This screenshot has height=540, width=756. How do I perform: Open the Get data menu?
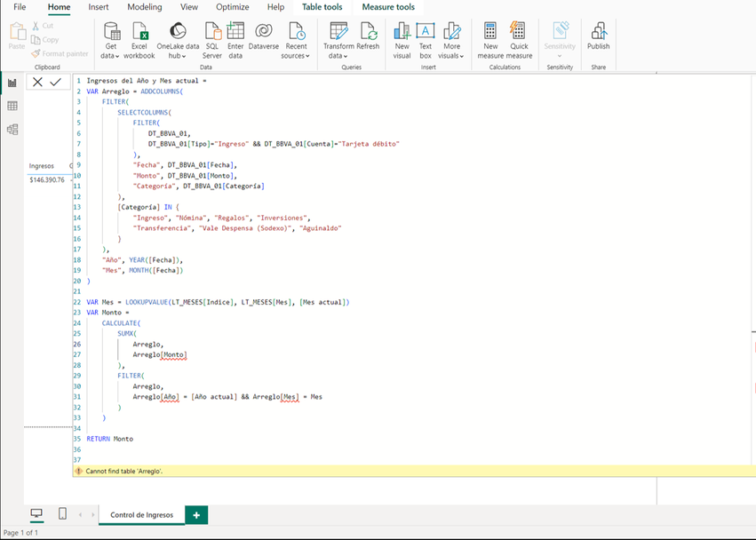coord(111,41)
